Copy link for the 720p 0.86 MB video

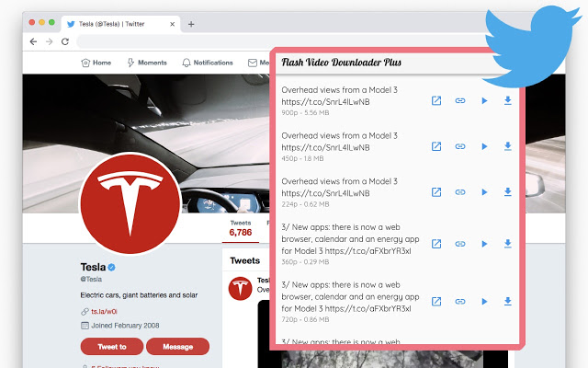point(460,302)
